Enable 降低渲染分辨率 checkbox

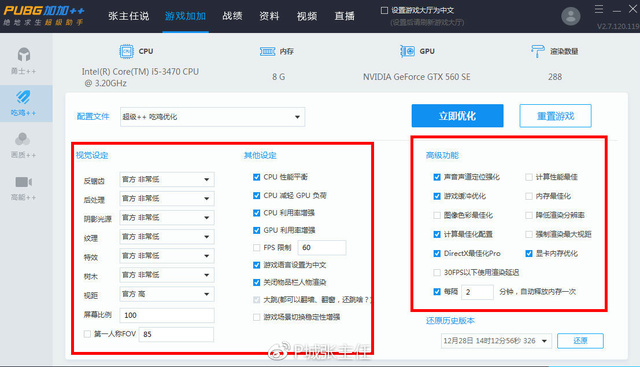(529, 215)
